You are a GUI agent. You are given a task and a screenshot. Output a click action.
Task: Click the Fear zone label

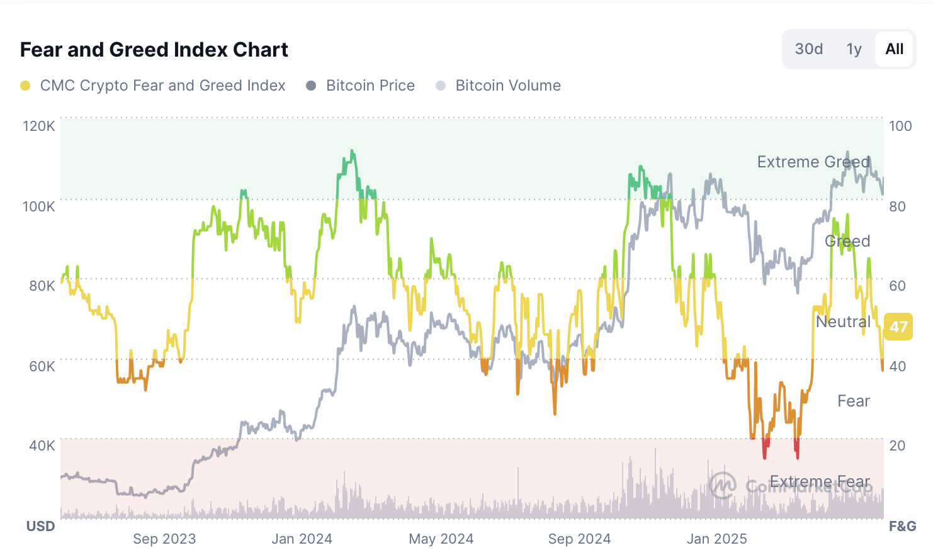coord(853,401)
